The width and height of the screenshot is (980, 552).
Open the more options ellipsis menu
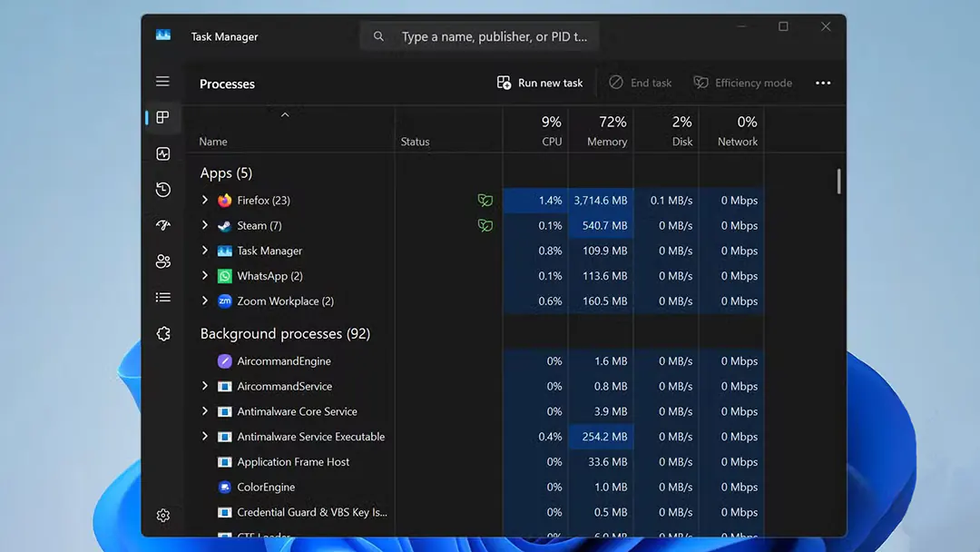pos(823,83)
